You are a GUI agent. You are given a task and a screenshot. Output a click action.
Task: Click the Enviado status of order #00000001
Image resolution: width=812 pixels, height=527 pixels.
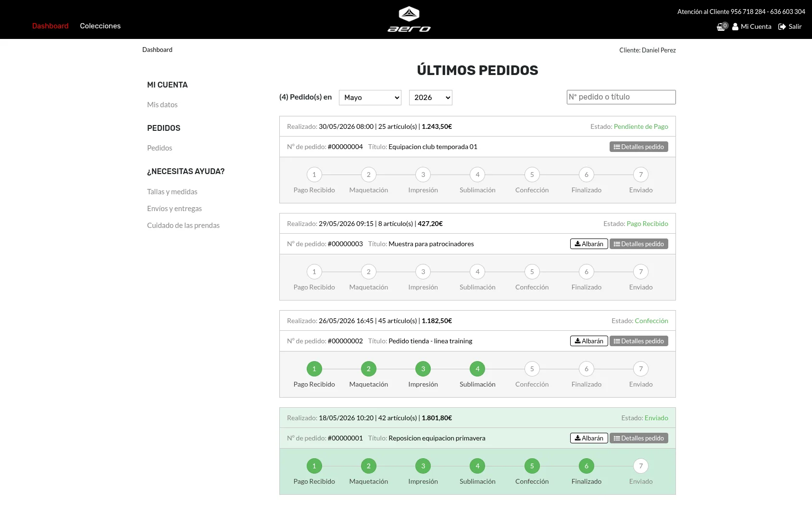tap(656, 418)
